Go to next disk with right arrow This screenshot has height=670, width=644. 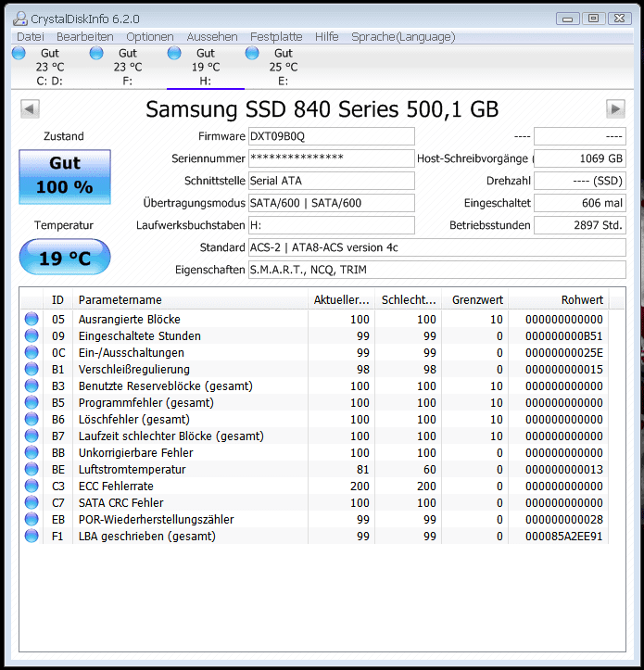[615, 109]
